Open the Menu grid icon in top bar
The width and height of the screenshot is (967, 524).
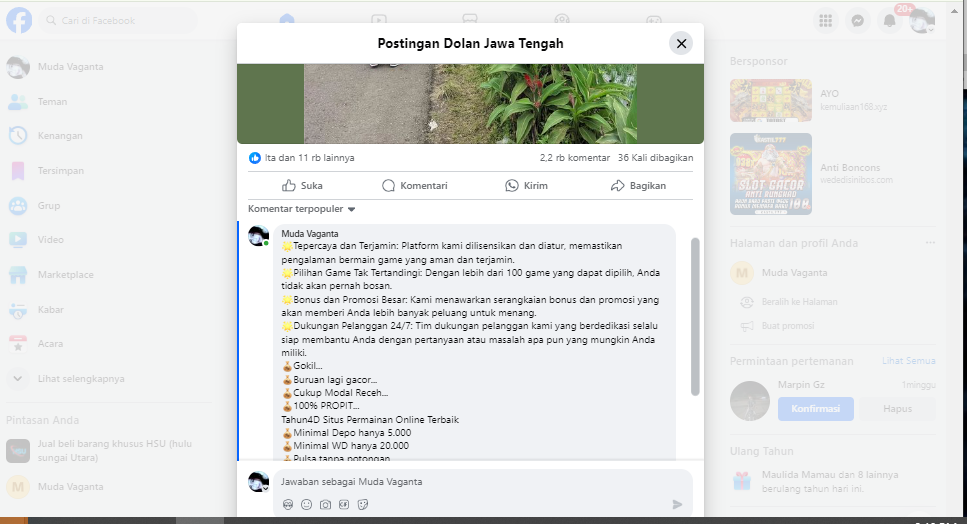825,20
